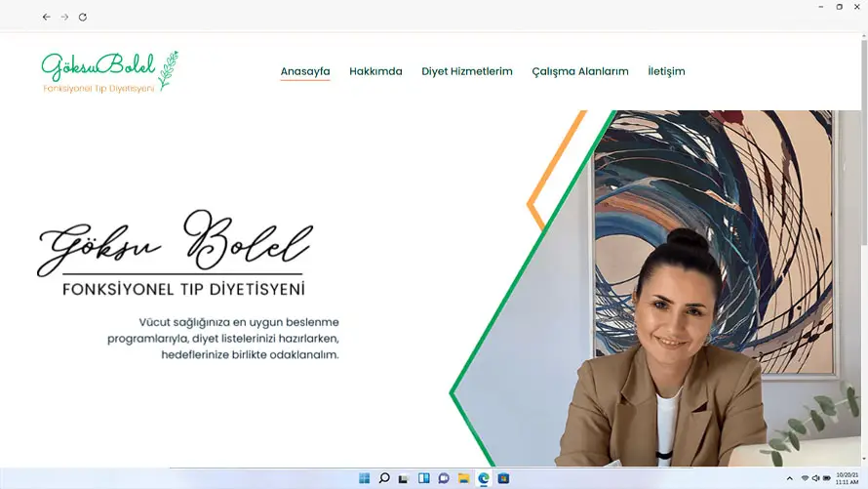The width and height of the screenshot is (868, 489).
Task: Switch to Microsoft Edge in taskbar
Action: (x=484, y=478)
